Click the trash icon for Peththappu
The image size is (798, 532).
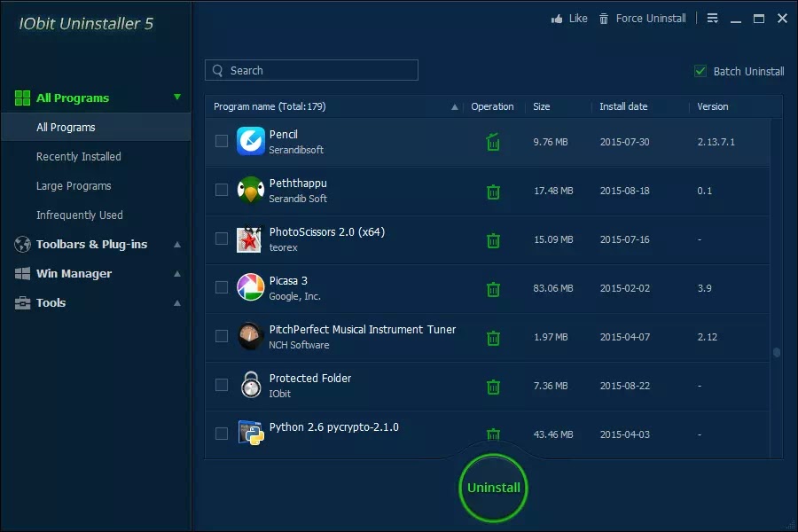point(493,192)
